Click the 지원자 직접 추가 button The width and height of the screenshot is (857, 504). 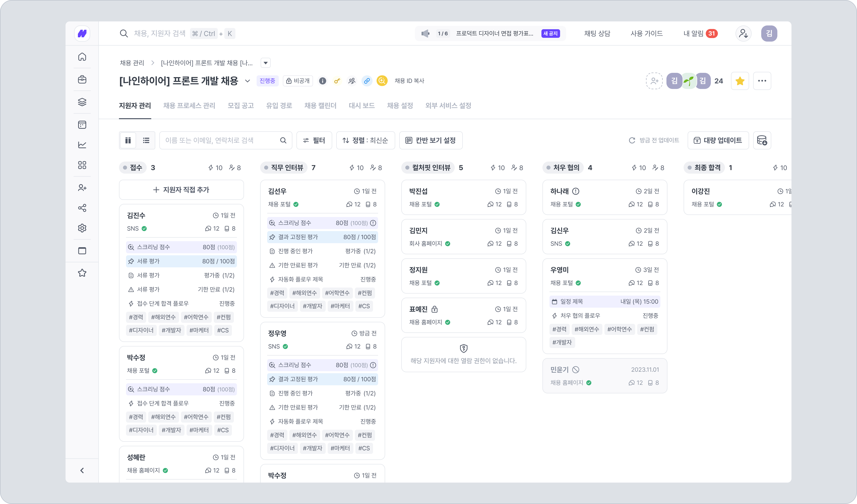pyautogui.click(x=181, y=190)
